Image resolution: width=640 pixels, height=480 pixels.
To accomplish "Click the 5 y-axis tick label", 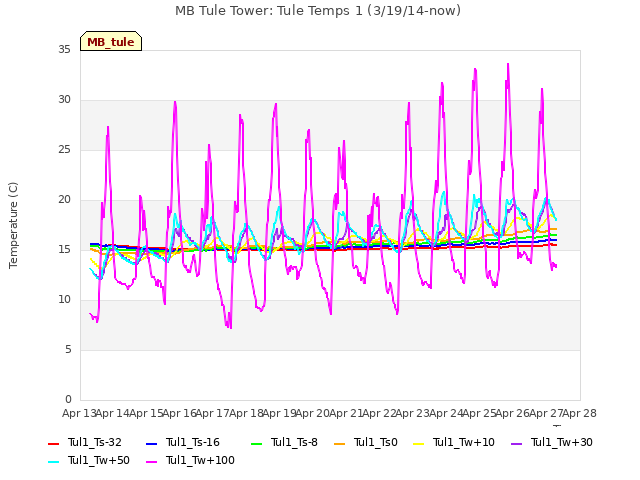I will pyautogui.click(x=68, y=349).
